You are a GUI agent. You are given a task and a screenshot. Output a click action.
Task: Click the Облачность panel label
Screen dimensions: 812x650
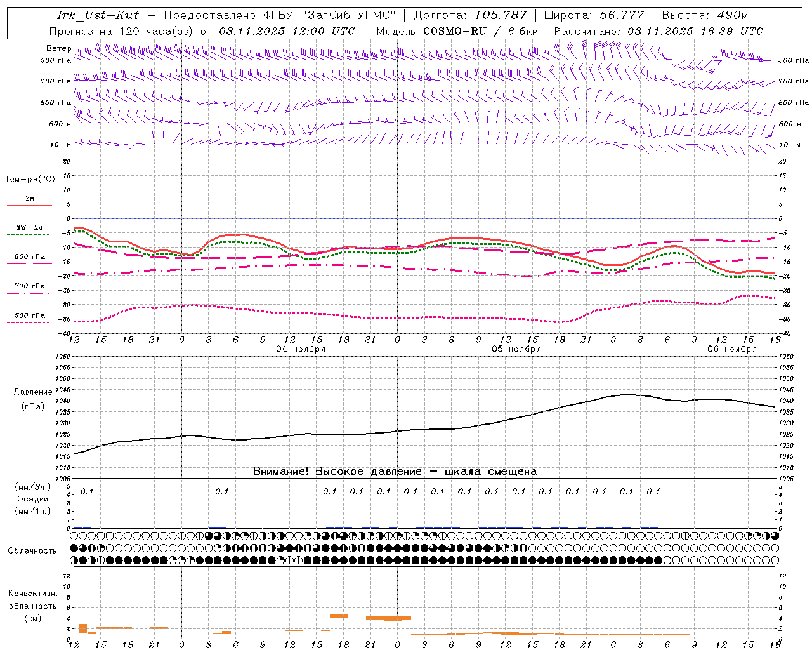tap(32, 551)
